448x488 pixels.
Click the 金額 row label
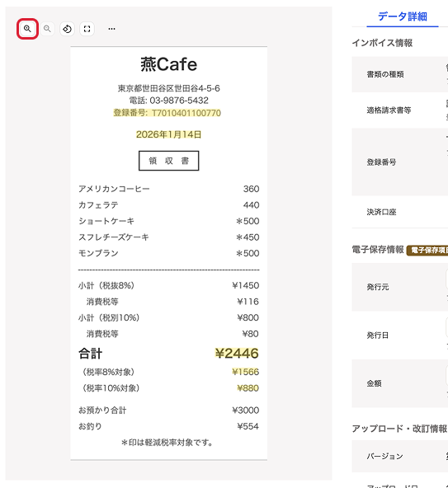tap(374, 383)
